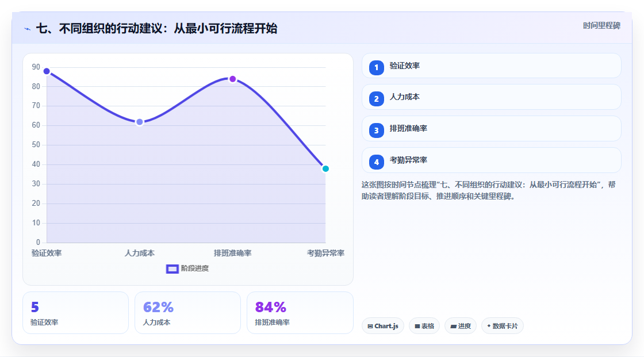The height and width of the screenshot is (357, 644).
Task: Click the section title 七、不同组织的行动建议
Action: 156,29
